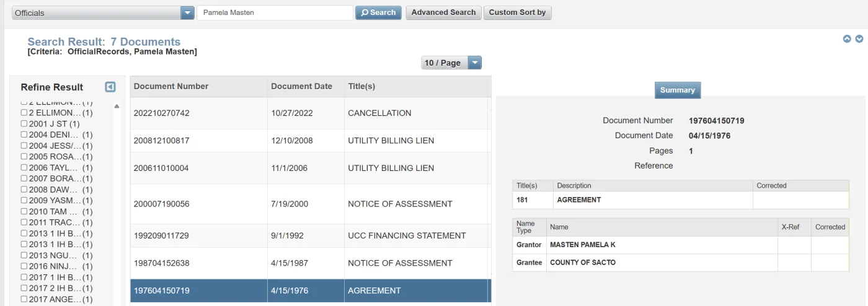Click the Custom Sort by button

pyautogui.click(x=517, y=12)
